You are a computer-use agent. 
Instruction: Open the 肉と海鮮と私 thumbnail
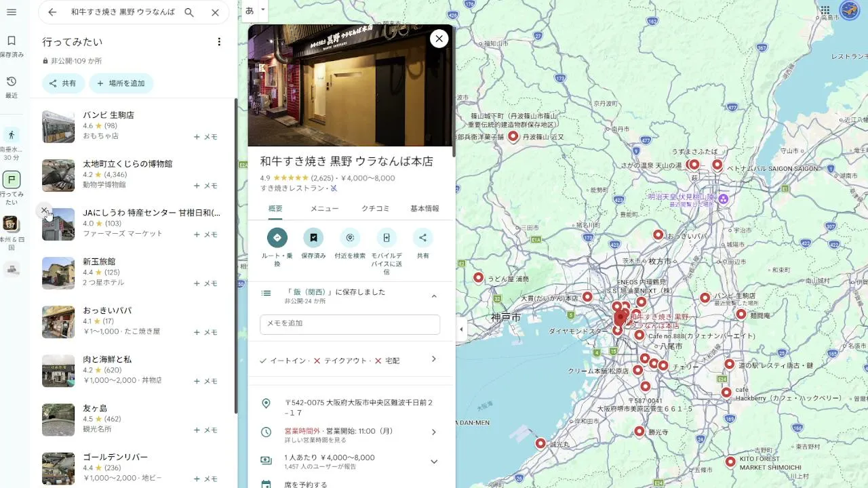click(58, 371)
